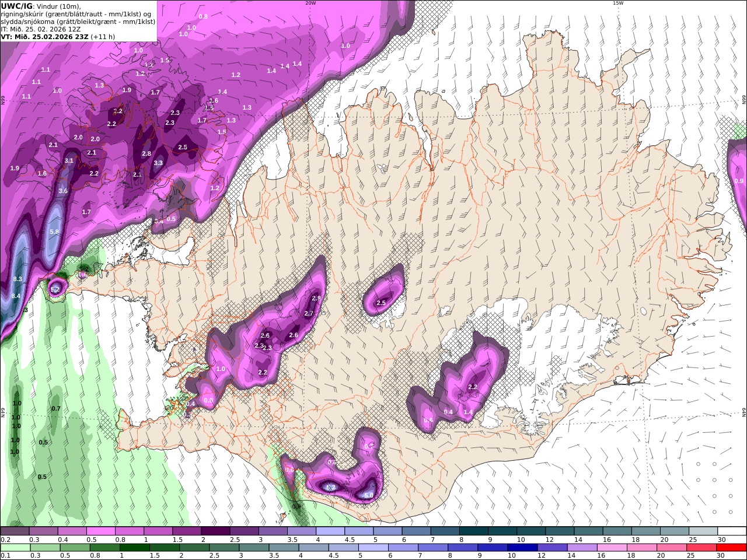Image resolution: width=747 pixels, height=560 pixels.
Task: Click the white upper legend swatch above 30
Action: [732, 531]
